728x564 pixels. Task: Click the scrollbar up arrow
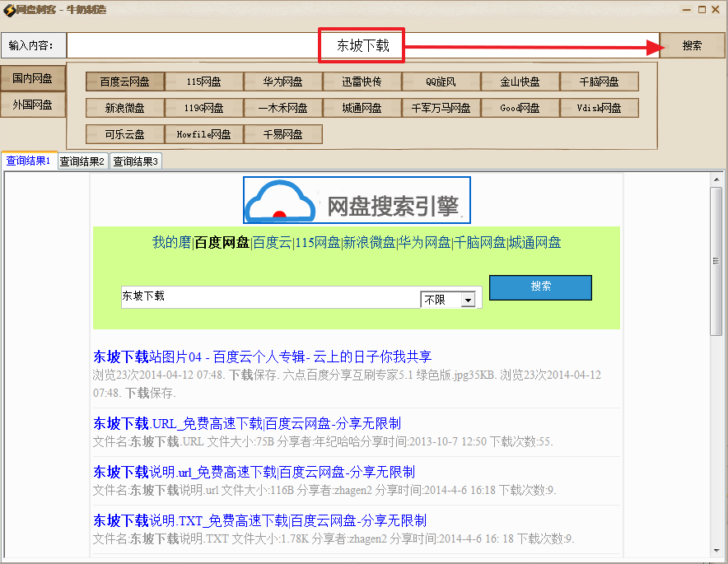(716, 179)
